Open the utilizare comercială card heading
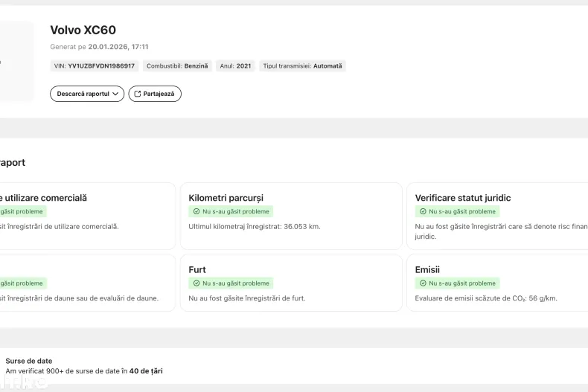 click(43, 198)
